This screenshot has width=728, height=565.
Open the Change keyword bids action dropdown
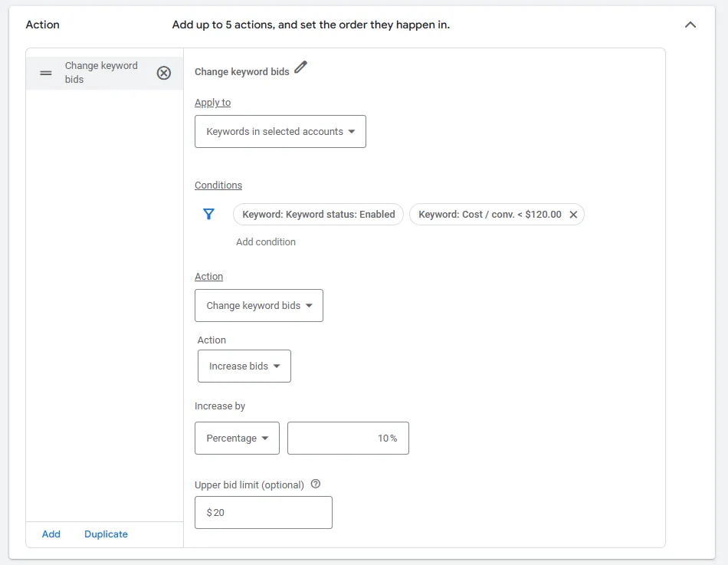[258, 304]
